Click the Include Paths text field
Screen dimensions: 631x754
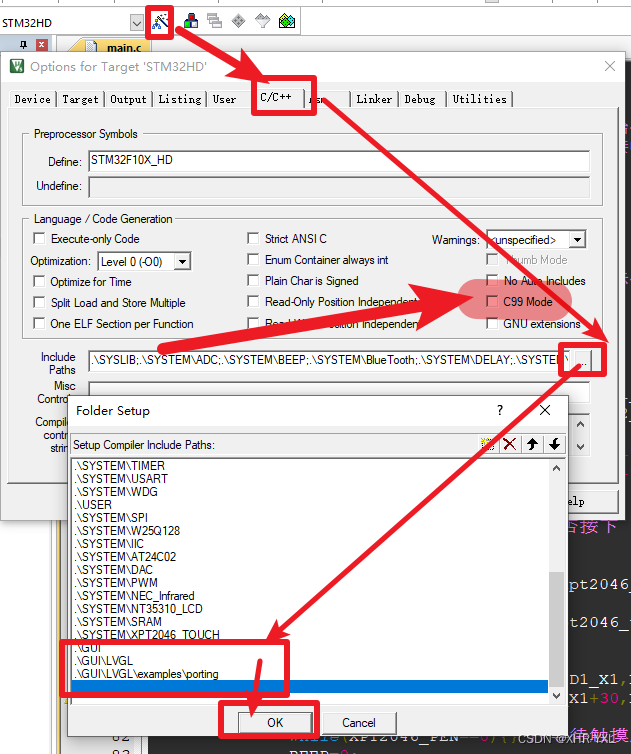pos(329,361)
